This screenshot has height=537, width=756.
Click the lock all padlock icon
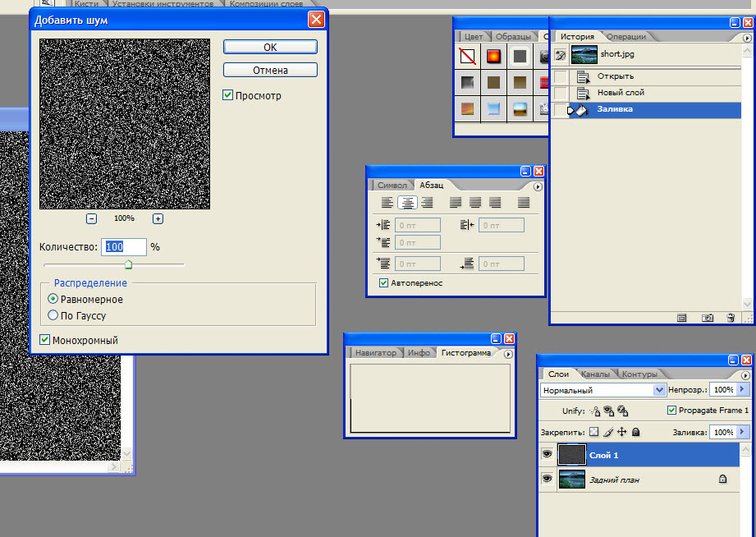click(x=635, y=432)
